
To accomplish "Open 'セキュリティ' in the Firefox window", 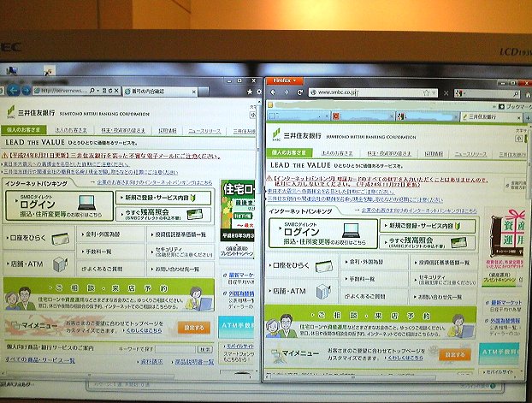I will coord(444,280).
